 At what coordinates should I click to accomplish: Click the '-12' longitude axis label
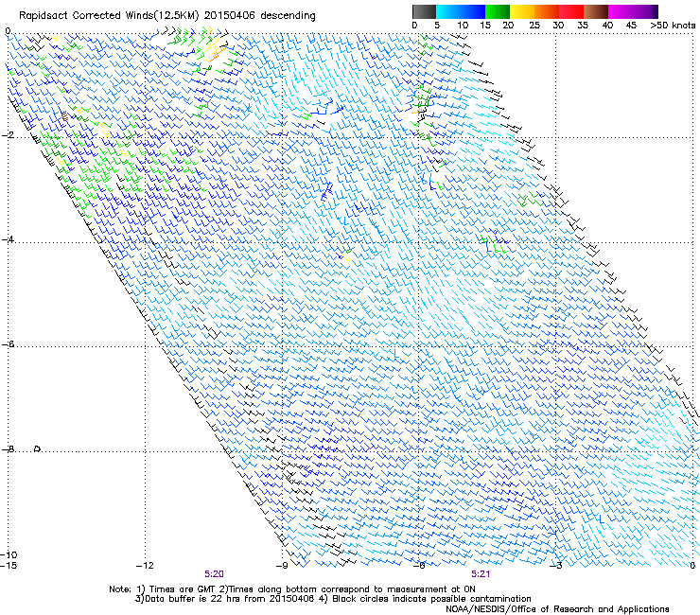click(x=144, y=566)
